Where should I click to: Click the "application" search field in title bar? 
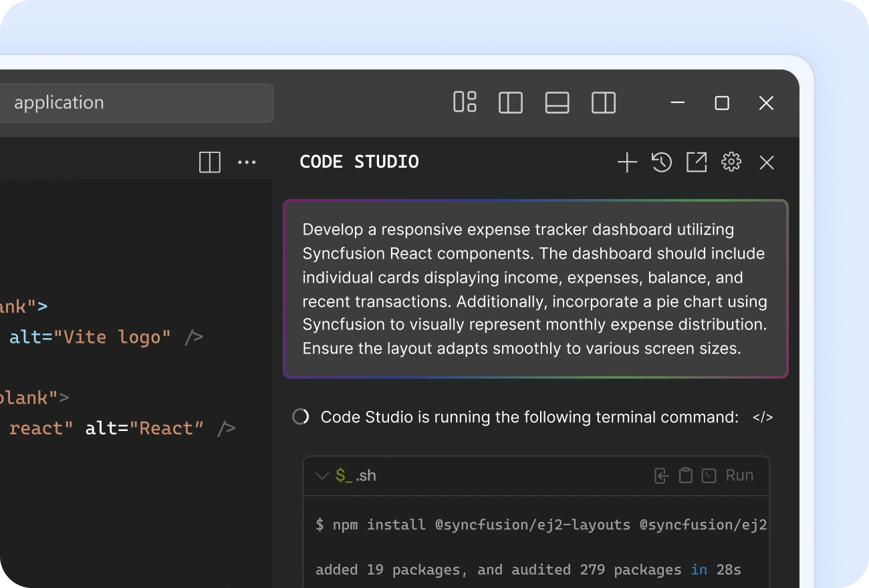click(x=134, y=103)
